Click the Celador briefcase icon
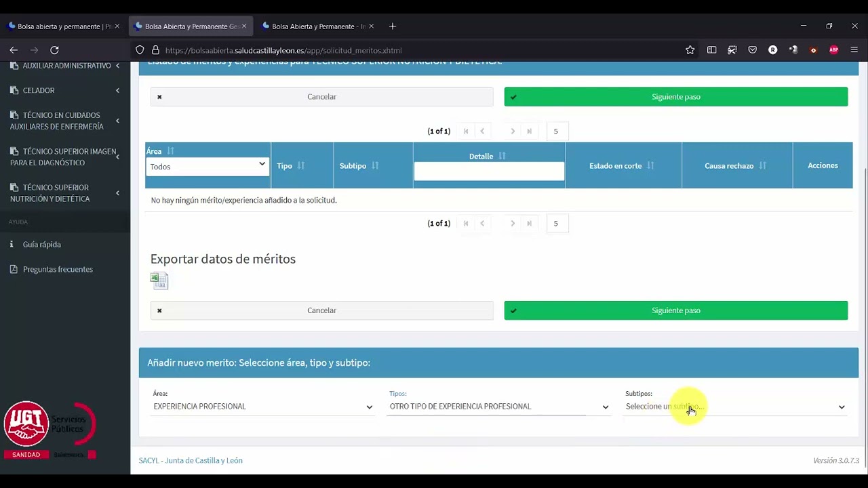Image resolution: width=868 pixels, height=488 pixels. coord(15,90)
